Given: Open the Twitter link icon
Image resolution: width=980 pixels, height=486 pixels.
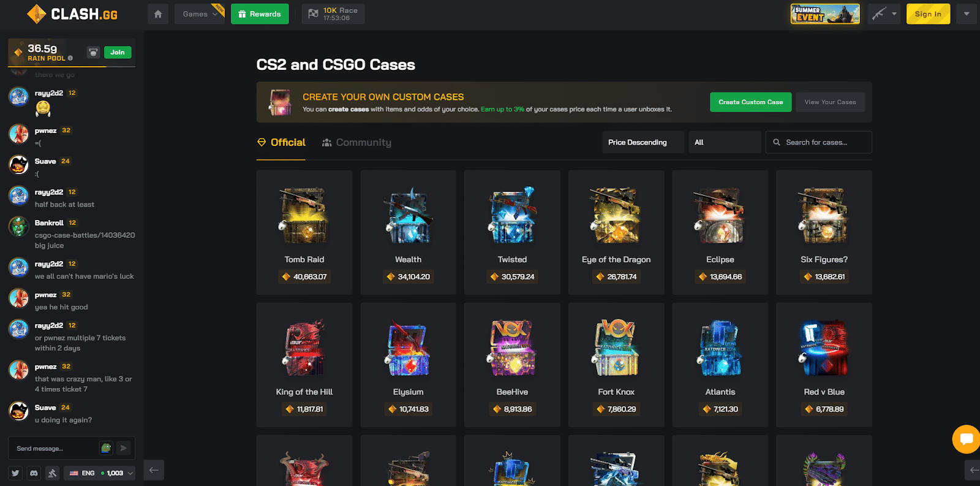Looking at the screenshot, I should [15, 473].
